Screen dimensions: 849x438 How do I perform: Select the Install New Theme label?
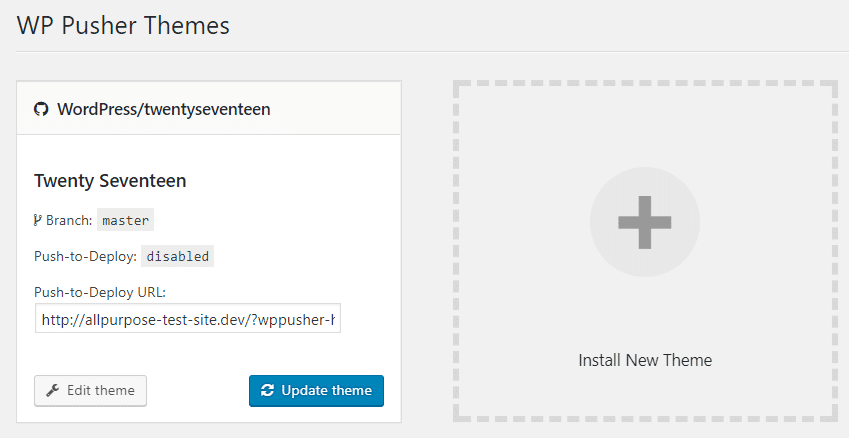point(645,360)
